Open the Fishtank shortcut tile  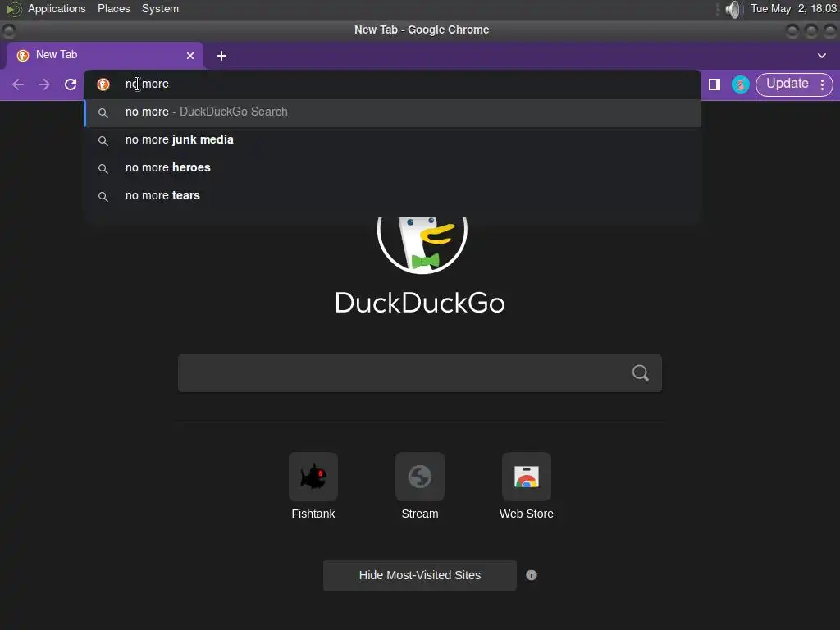313,477
